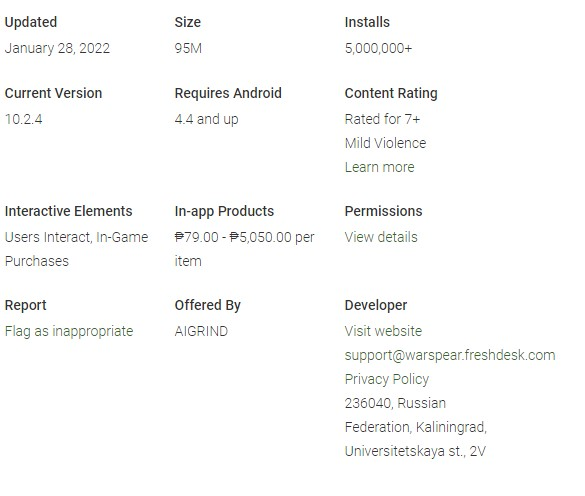Image resolution: width=585 pixels, height=496 pixels.
Task: Click View details under Permissions
Action: (x=381, y=237)
